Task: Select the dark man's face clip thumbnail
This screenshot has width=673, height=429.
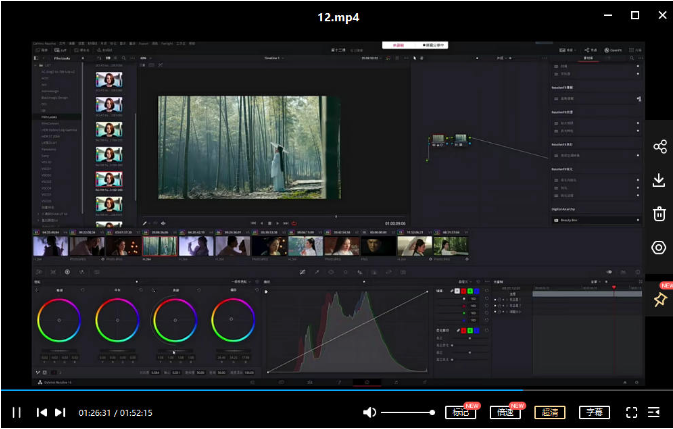Action: (379, 246)
